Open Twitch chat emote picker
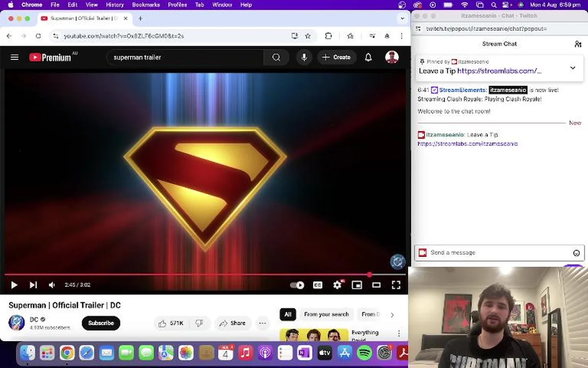This screenshot has height=368, width=588. coord(576,253)
